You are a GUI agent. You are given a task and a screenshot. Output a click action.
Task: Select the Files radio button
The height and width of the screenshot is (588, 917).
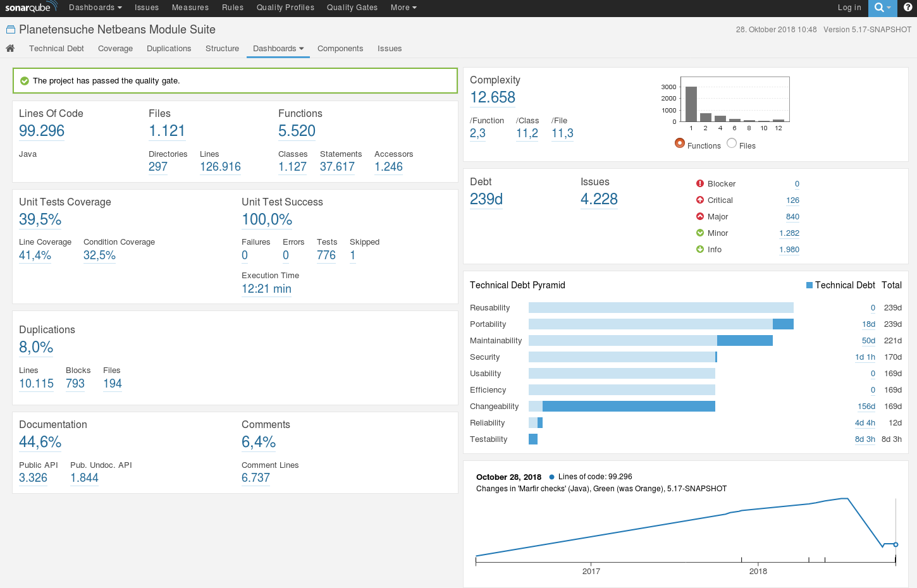(732, 143)
